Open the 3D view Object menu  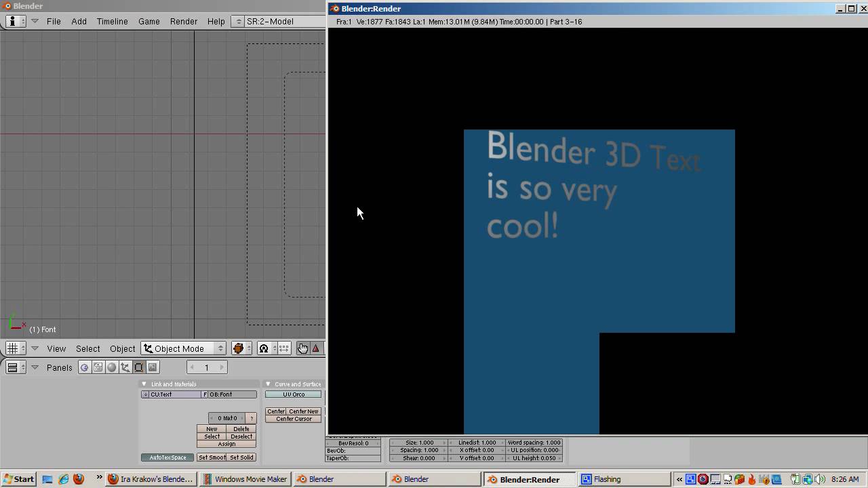coord(123,348)
